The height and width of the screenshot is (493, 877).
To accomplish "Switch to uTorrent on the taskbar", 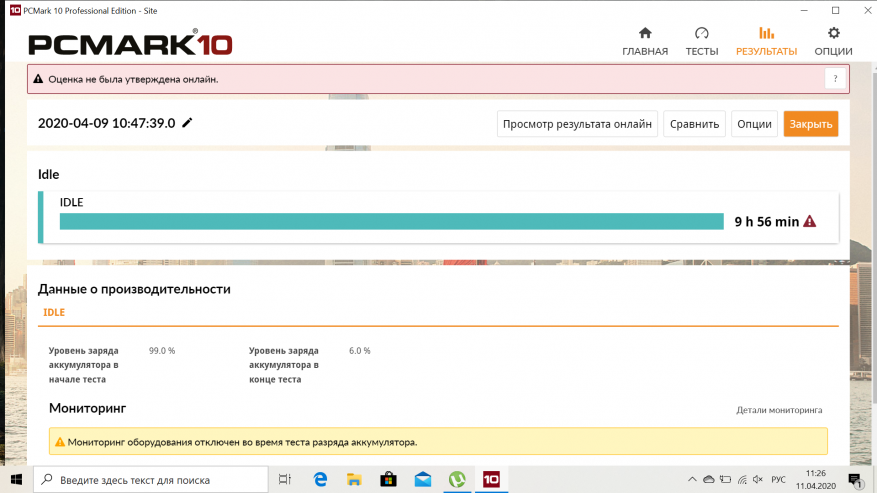I will (457, 480).
